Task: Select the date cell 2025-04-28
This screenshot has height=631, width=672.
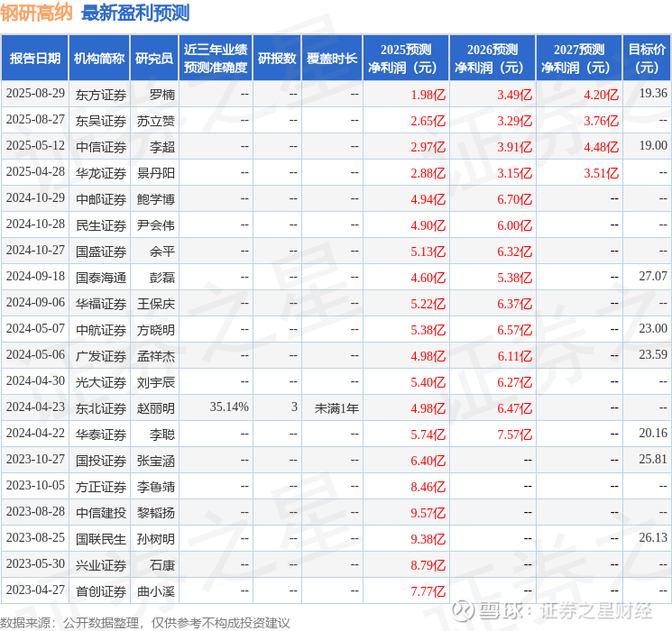Action: pos(35,172)
